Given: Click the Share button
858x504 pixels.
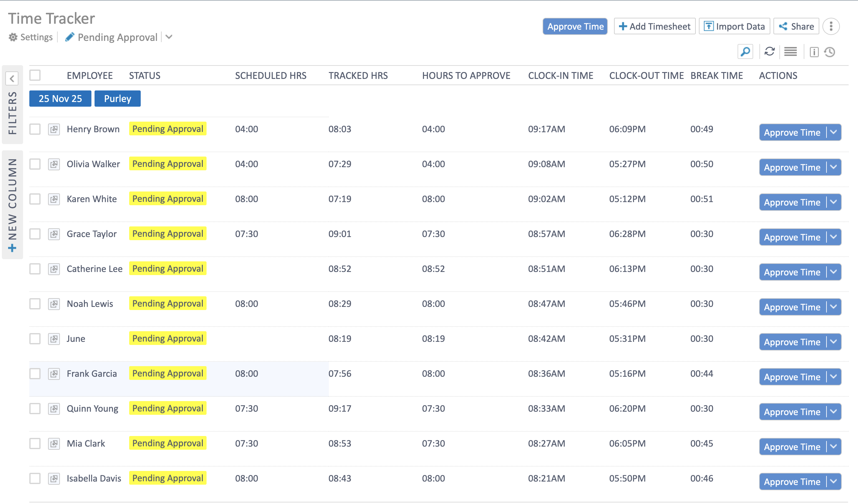Looking at the screenshot, I should coord(796,26).
